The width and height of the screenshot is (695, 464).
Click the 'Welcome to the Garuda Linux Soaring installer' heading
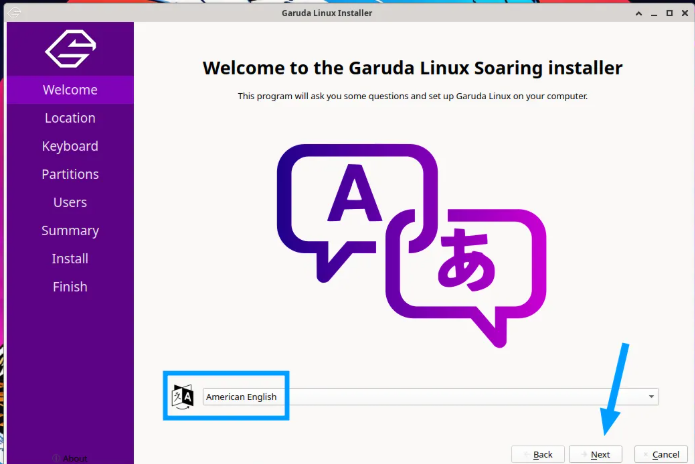(x=413, y=68)
